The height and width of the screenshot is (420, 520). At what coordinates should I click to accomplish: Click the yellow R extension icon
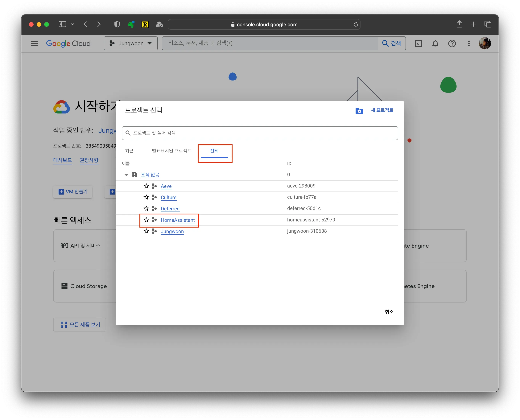pos(145,24)
